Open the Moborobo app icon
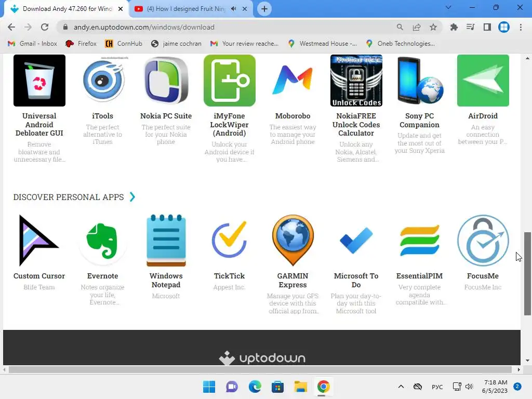This screenshot has height=399, width=532. (293, 81)
